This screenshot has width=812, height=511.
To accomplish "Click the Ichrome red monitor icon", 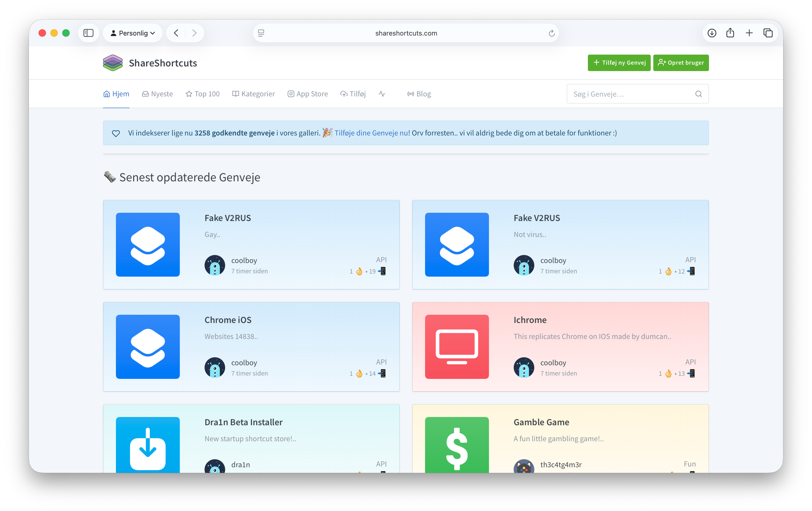I will pyautogui.click(x=456, y=346).
